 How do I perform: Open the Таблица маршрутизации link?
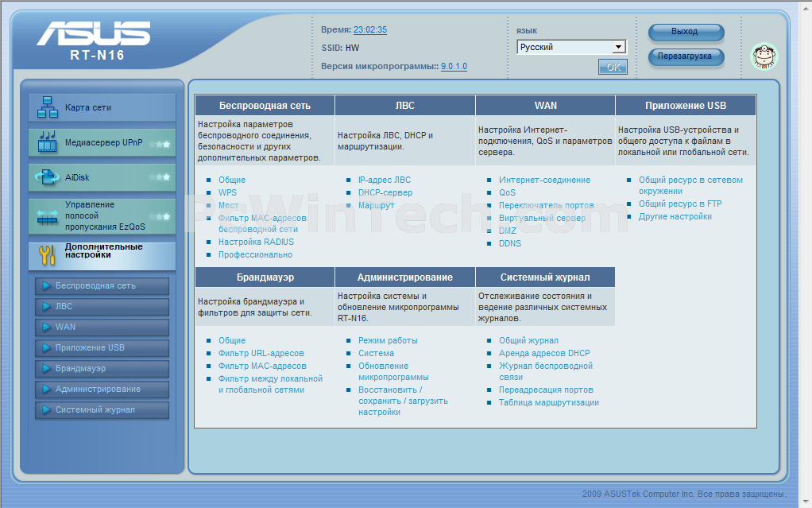pos(549,403)
